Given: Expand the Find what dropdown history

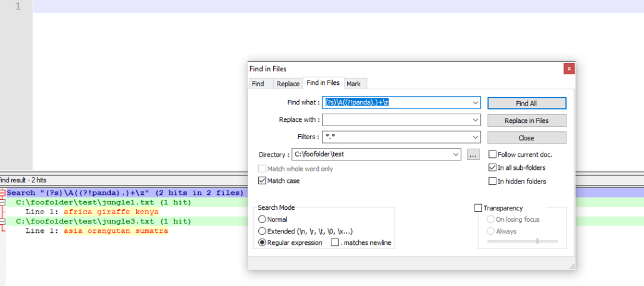Looking at the screenshot, I should (x=475, y=102).
